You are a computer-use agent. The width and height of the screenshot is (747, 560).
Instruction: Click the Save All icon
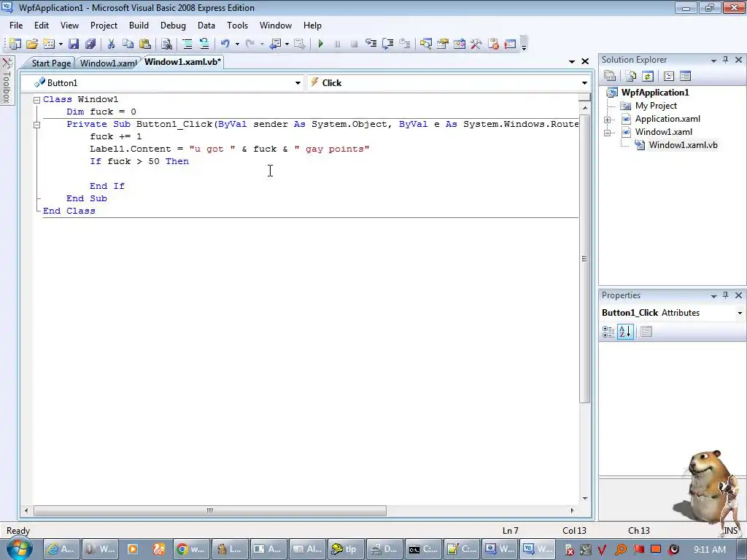click(90, 44)
